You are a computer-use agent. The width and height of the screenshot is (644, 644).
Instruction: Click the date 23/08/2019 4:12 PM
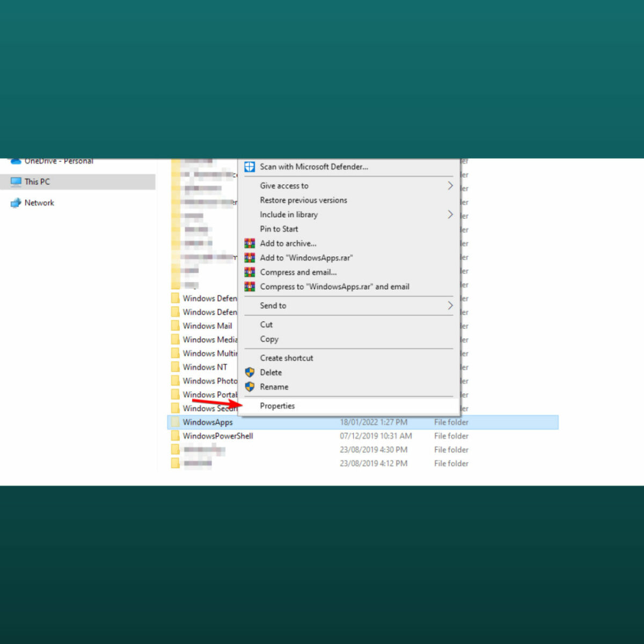coord(374,464)
